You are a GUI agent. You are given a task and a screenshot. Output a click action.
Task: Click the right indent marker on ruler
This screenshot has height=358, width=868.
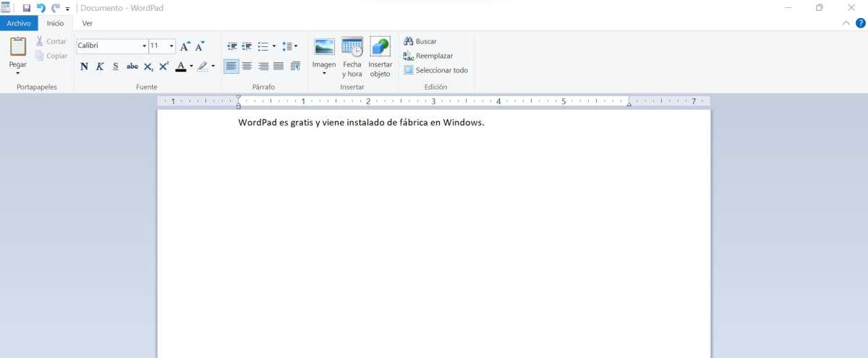[x=629, y=104]
